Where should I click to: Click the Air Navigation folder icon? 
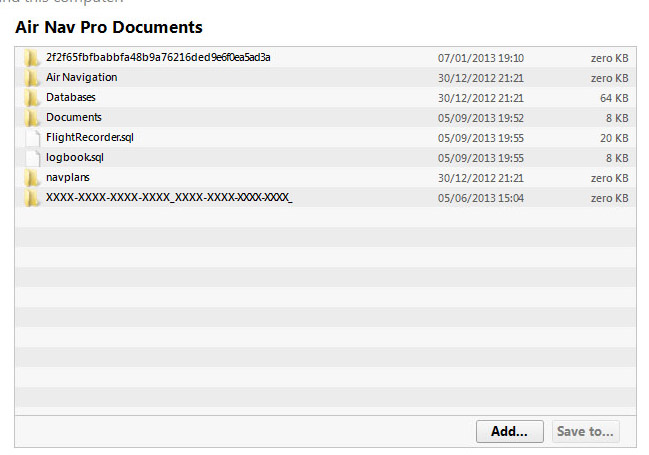point(31,78)
